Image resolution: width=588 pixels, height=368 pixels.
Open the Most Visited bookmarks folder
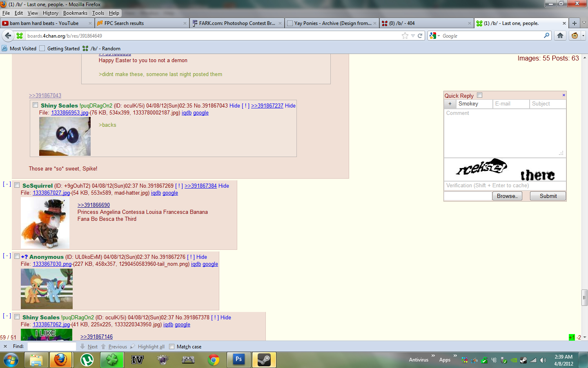(x=19, y=48)
